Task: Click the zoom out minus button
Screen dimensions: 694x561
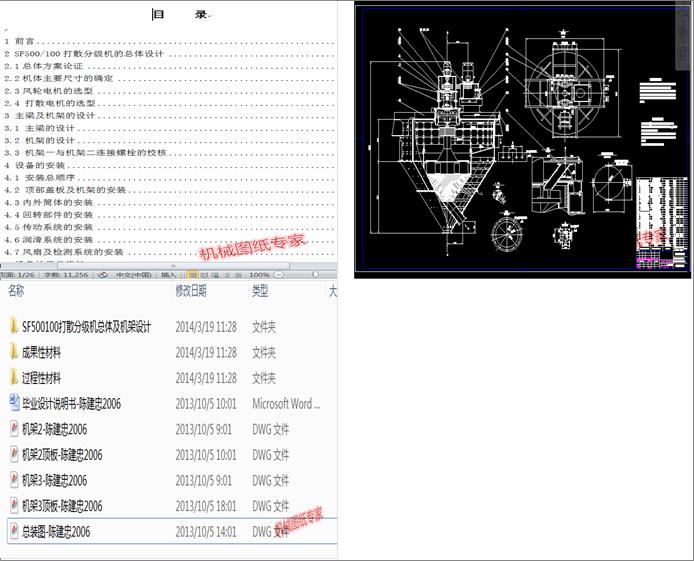Action: click(x=279, y=275)
